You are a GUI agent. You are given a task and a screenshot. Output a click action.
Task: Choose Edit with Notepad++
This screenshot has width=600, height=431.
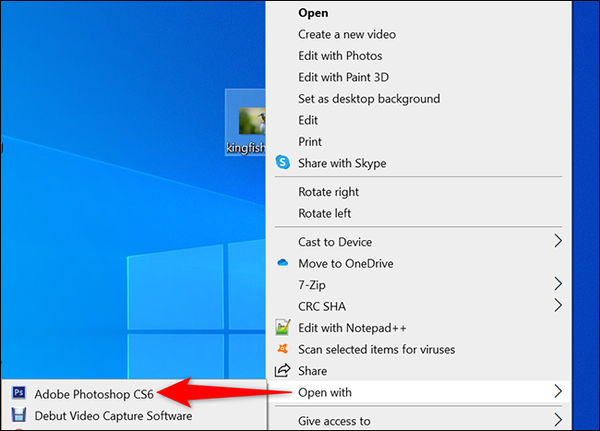419,327
